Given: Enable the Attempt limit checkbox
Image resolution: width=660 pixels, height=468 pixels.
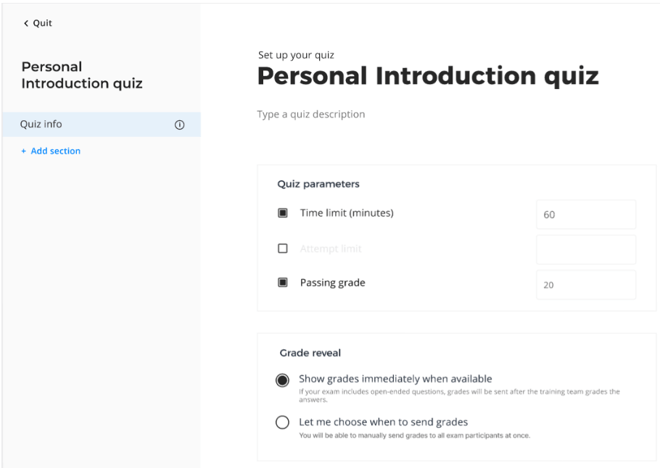Looking at the screenshot, I should point(283,248).
